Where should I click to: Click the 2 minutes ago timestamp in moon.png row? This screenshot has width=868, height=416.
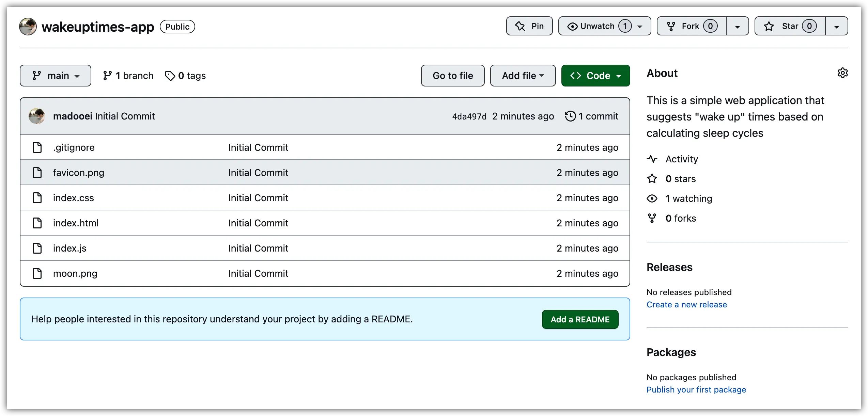pos(587,273)
